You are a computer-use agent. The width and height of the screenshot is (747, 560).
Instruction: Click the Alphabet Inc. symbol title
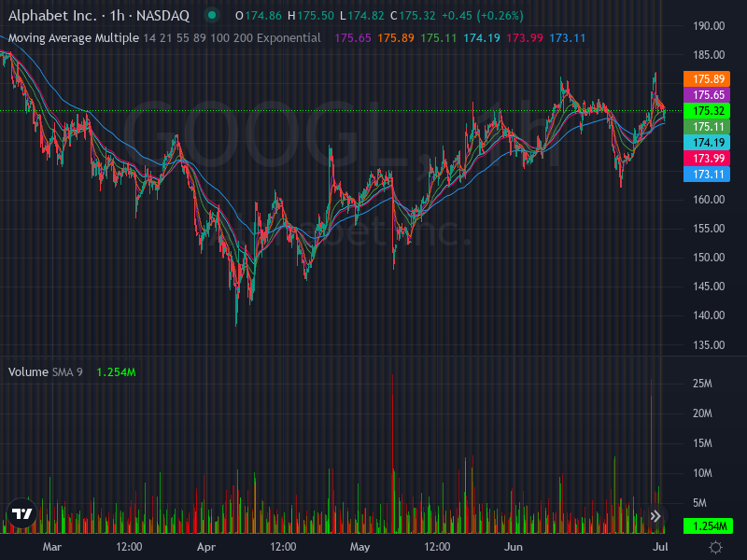[99, 16]
